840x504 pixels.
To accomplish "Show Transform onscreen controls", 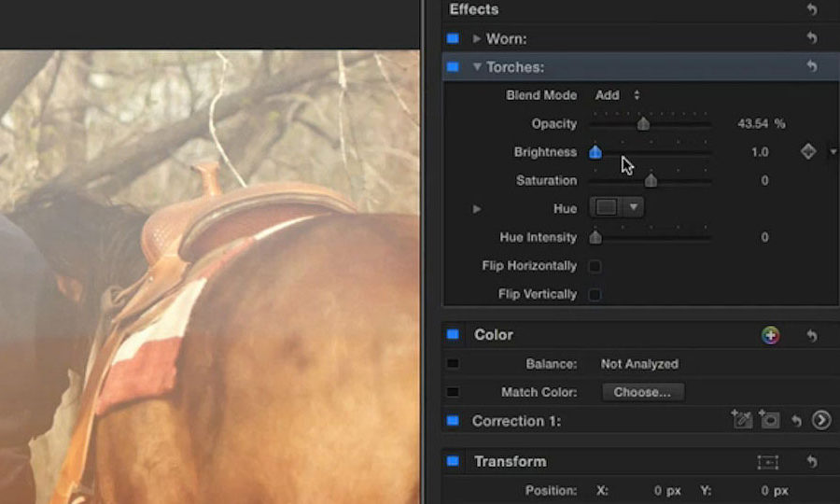I will coord(768,462).
